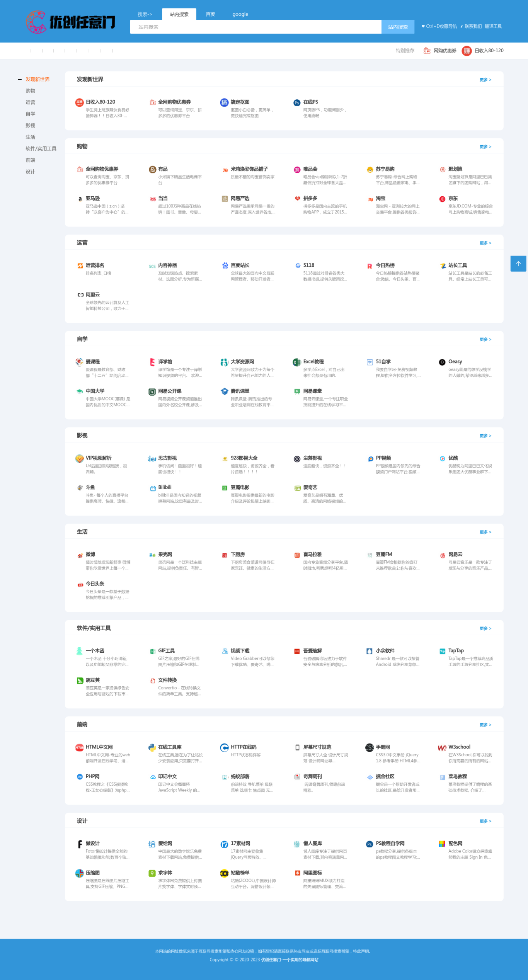Open the 微博 Weibo icon
This screenshot has width=528, height=980.
pos(80,555)
